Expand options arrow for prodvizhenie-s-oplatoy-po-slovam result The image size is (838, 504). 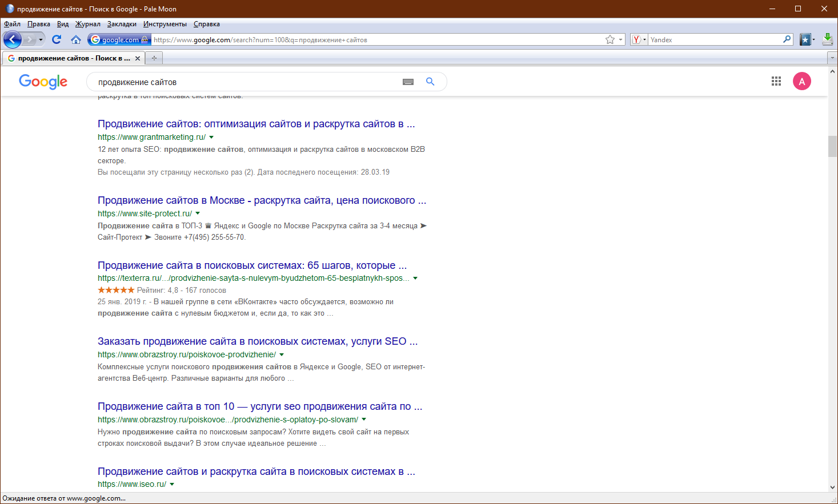pyautogui.click(x=364, y=420)
